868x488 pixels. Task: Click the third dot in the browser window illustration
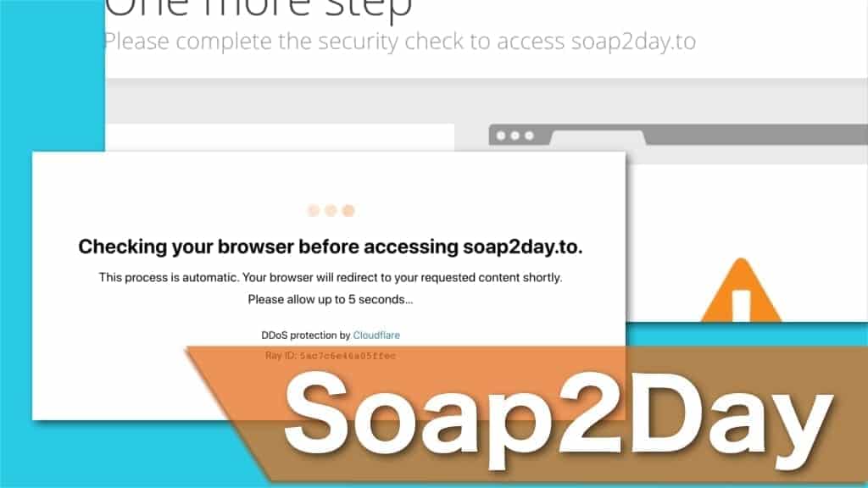pyautogui.click(x=529, y=136)
